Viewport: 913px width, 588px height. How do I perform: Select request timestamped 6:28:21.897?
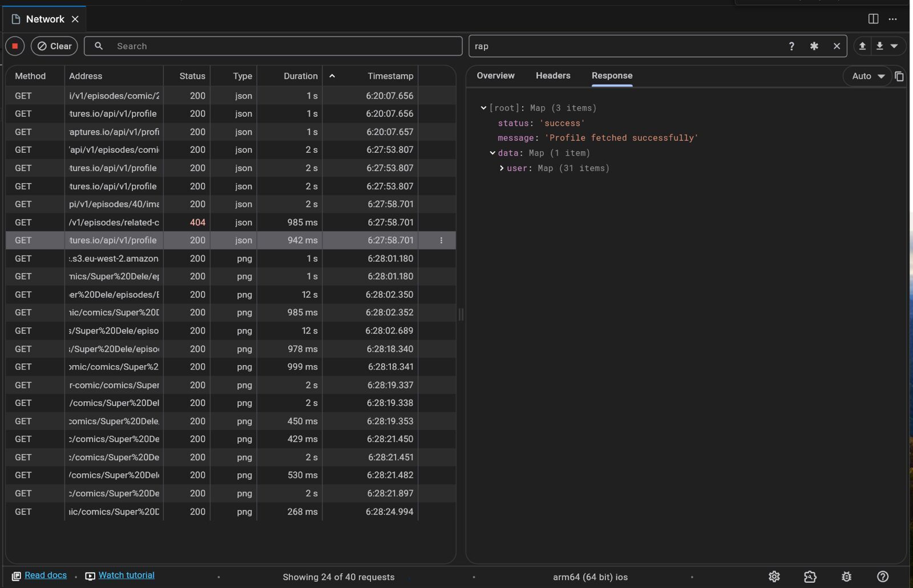coord(231,493)
